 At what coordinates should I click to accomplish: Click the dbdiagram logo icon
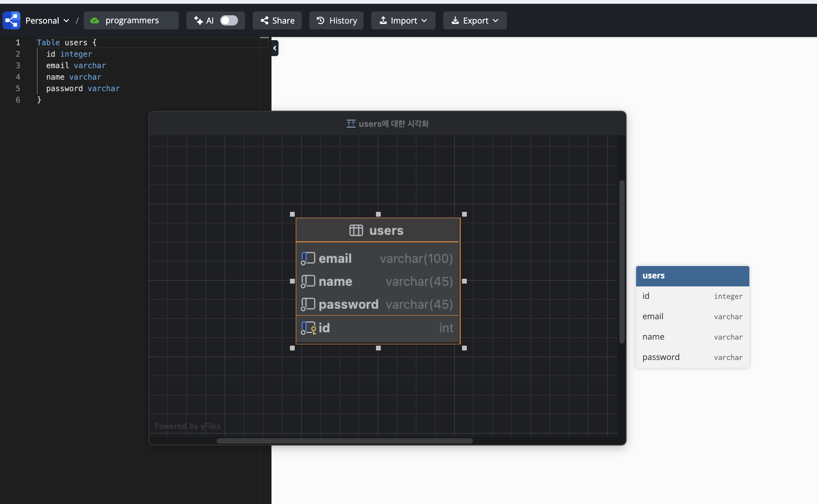coord(11,21)
